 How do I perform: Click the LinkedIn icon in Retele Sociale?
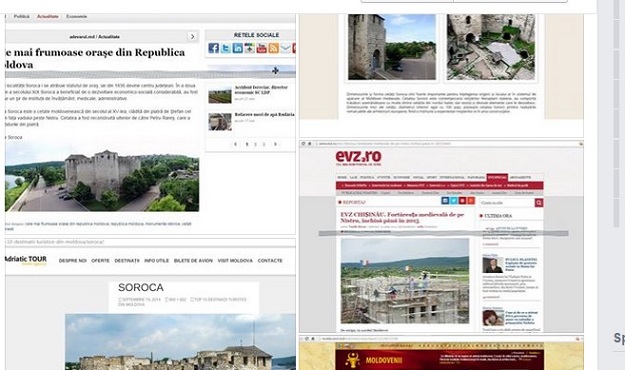[238, 48]
